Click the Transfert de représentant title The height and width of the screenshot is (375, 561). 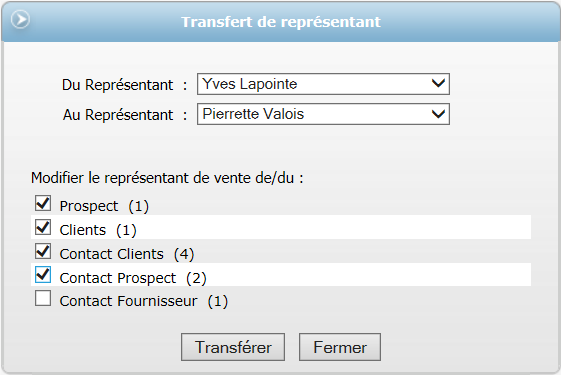point(281,22)
